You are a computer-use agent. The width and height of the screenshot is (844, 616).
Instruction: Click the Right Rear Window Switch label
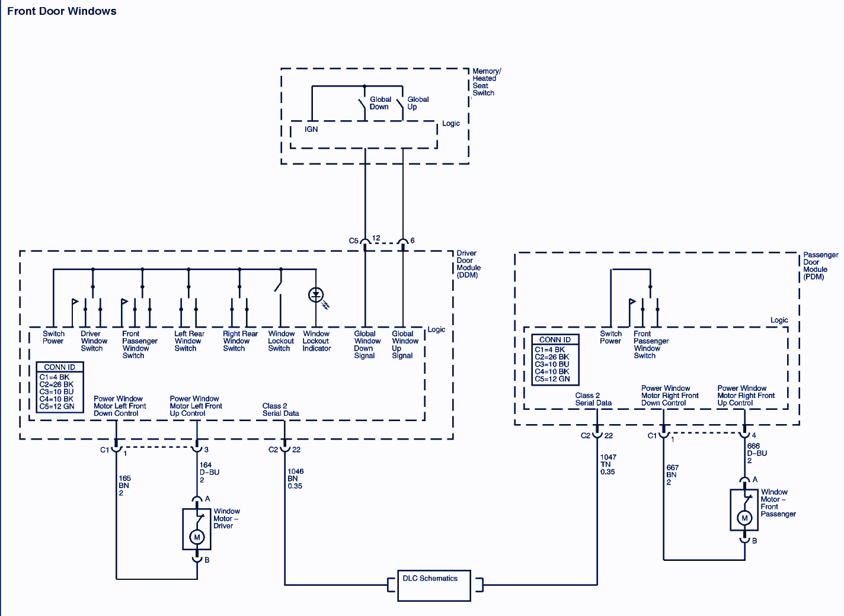[240, 341]
